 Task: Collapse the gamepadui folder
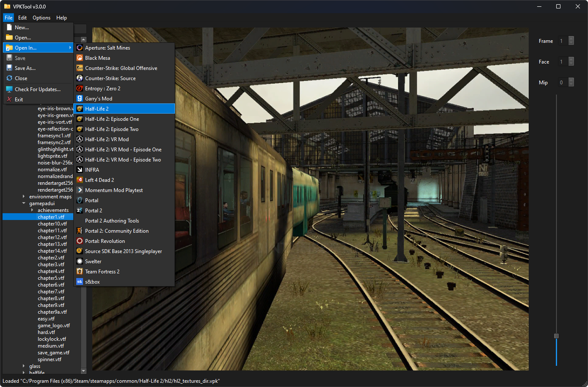(x=24, y=203)
